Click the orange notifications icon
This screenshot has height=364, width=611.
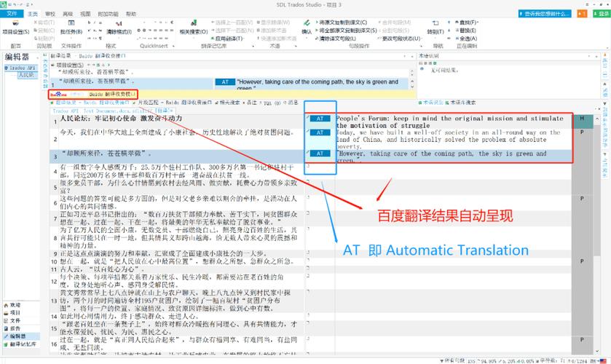click(x=582, y=14)
